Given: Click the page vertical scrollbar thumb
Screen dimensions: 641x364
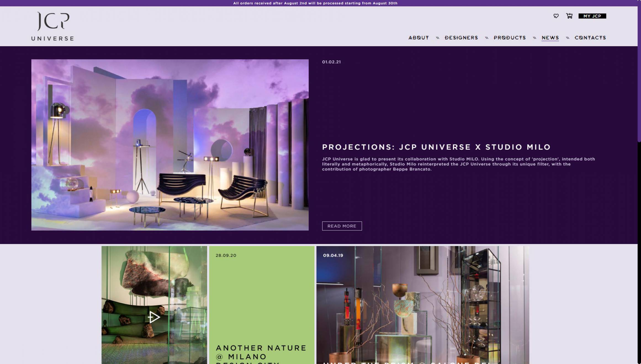Looking at the screenshot, I should click(x=639, y=72).
